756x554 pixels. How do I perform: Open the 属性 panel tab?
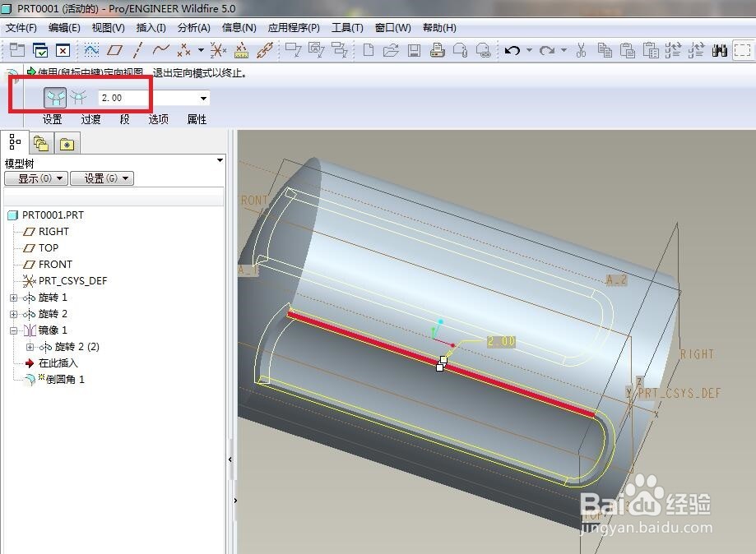pos(197,119)
